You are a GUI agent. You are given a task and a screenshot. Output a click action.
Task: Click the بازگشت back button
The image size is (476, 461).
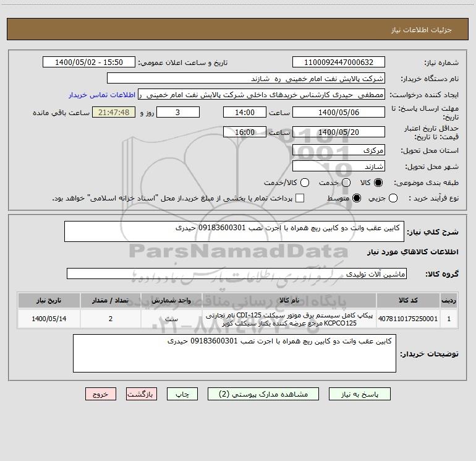[x=142, y=394]
